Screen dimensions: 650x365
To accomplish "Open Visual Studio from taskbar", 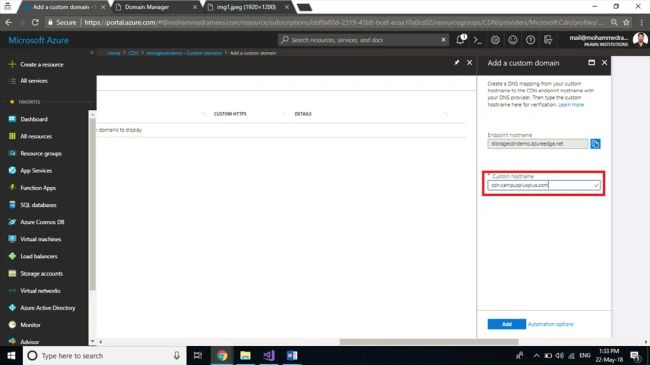I will (x=269, y=355).
